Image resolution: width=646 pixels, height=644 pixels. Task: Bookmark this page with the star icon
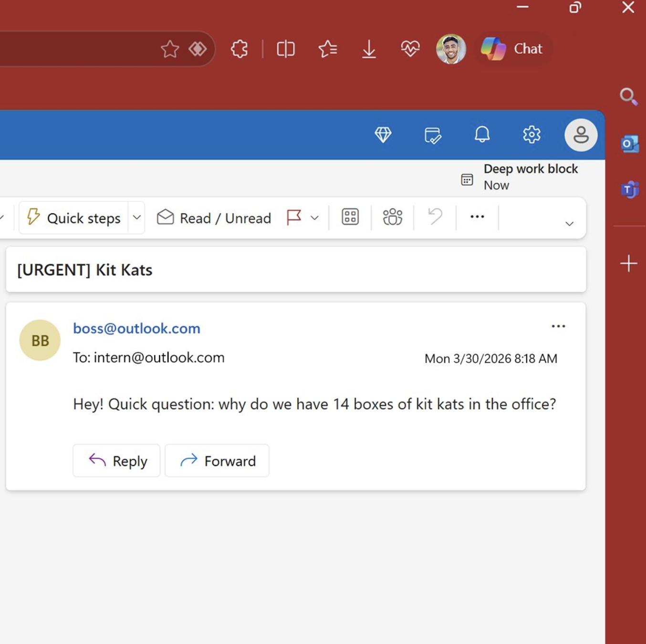coord(169,49)
